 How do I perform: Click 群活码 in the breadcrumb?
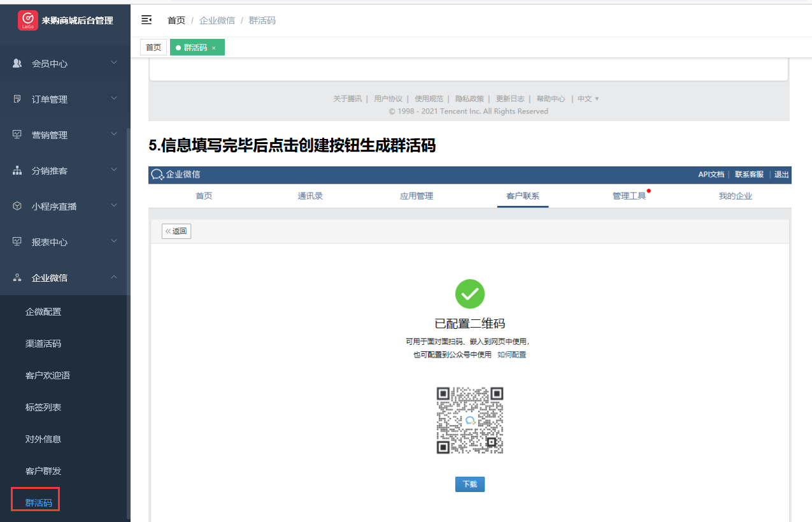[262, 20]
